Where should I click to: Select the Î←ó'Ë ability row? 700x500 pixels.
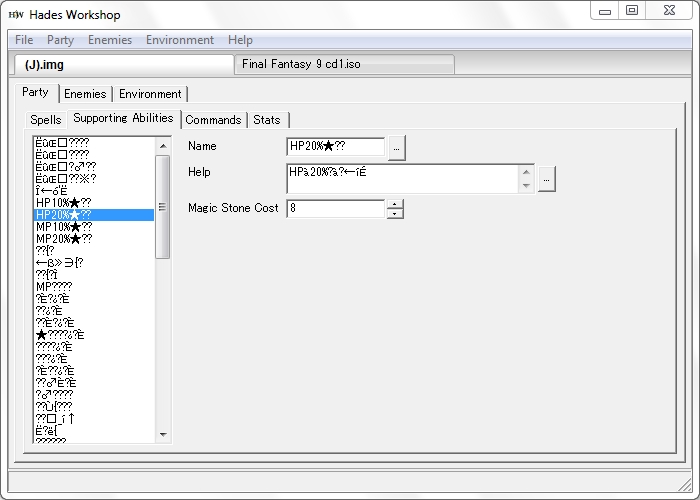[x=94, y=191]
